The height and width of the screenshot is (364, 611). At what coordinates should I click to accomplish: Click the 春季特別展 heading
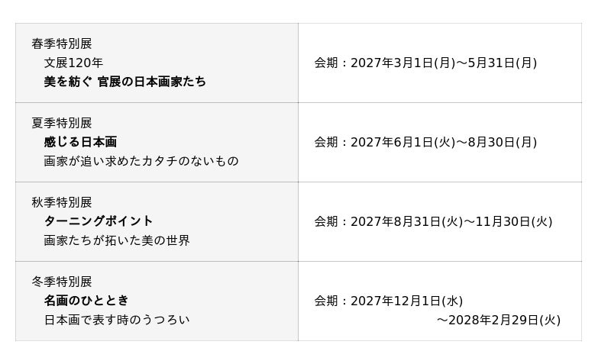[x=62, y=43]
